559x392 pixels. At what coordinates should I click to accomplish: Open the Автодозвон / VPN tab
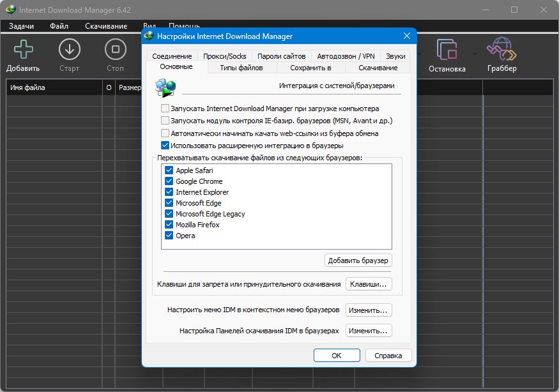346,56
